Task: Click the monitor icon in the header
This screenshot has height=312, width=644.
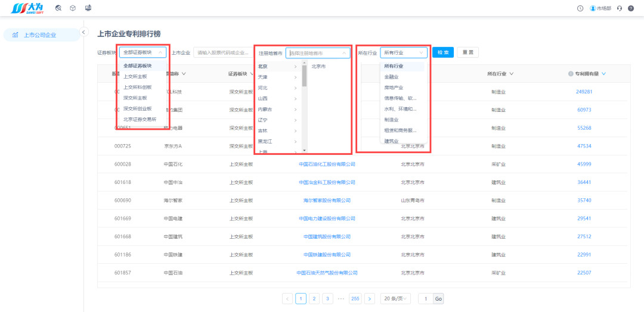Action: pos(88,8)
